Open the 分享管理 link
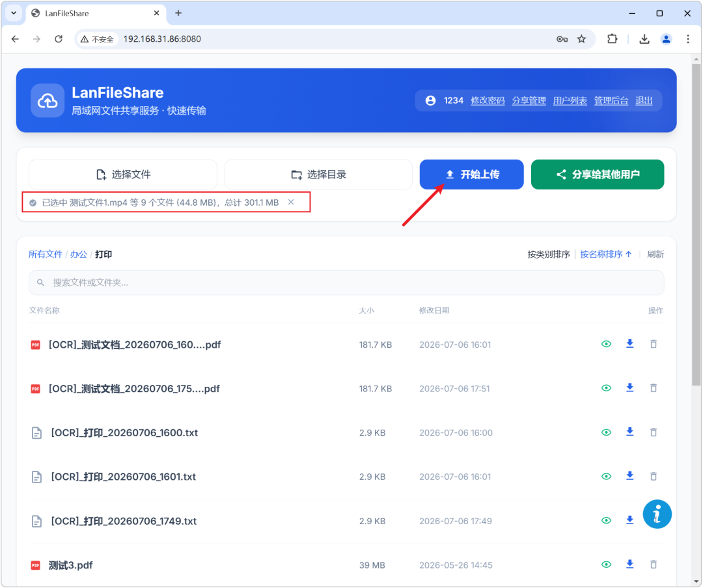This screenshot has width=703, height=588. 529,100
